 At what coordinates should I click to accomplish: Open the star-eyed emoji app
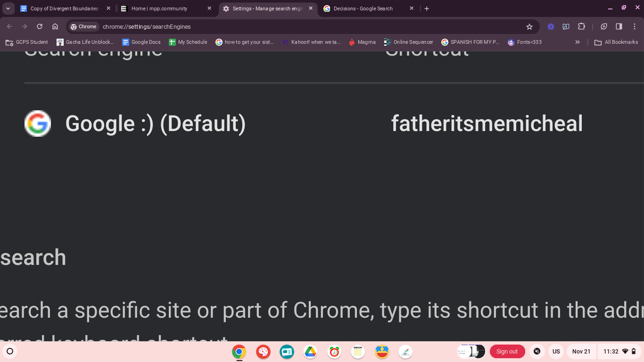click(x=382, y=352)
